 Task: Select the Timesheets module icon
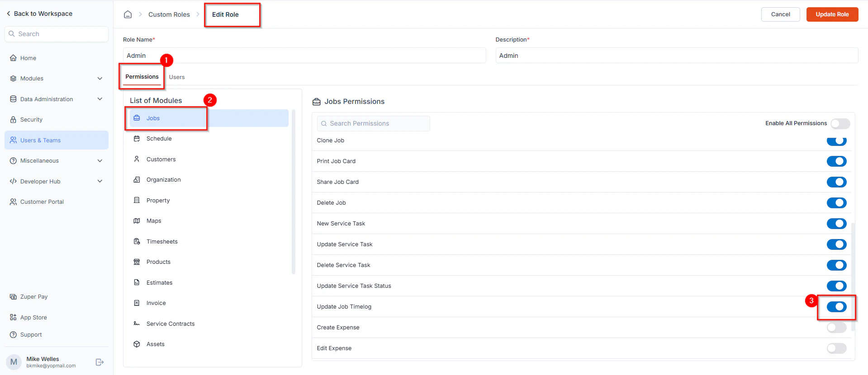[137, 241]
